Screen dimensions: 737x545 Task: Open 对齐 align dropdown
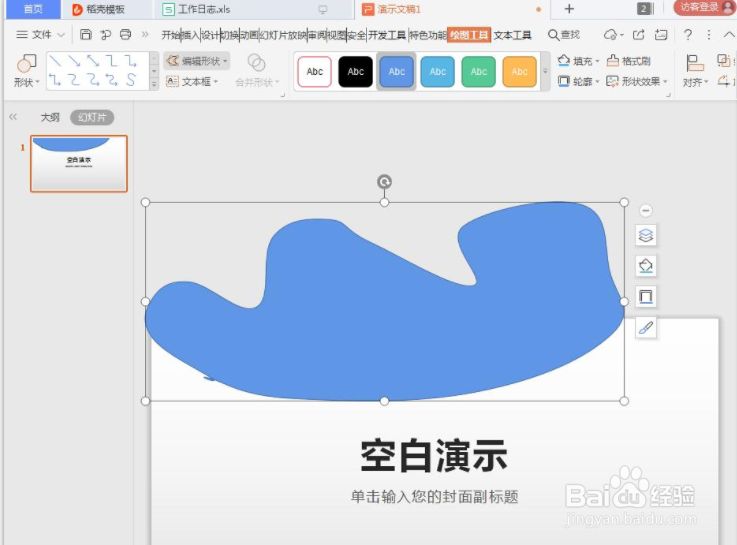tap(695, 71)
